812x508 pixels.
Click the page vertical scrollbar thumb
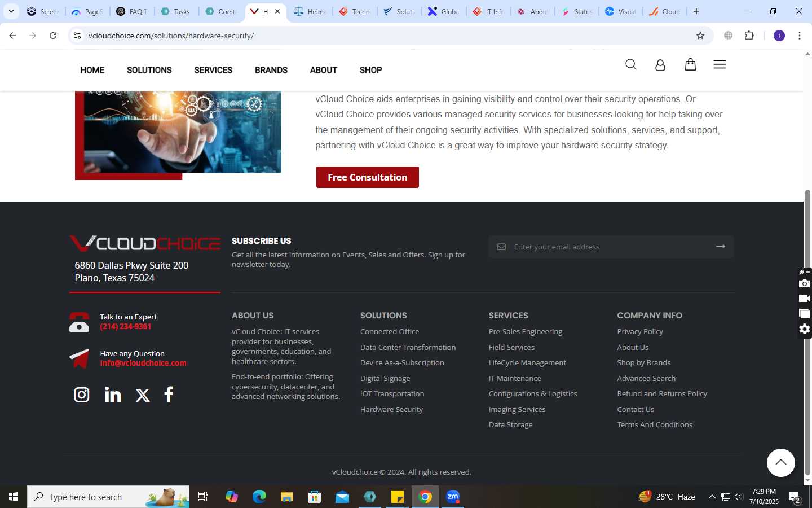click(x=807, y=333)
